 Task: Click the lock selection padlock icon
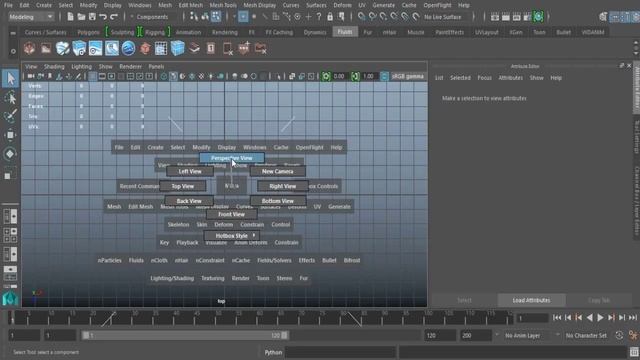click(x=330, y=17)
